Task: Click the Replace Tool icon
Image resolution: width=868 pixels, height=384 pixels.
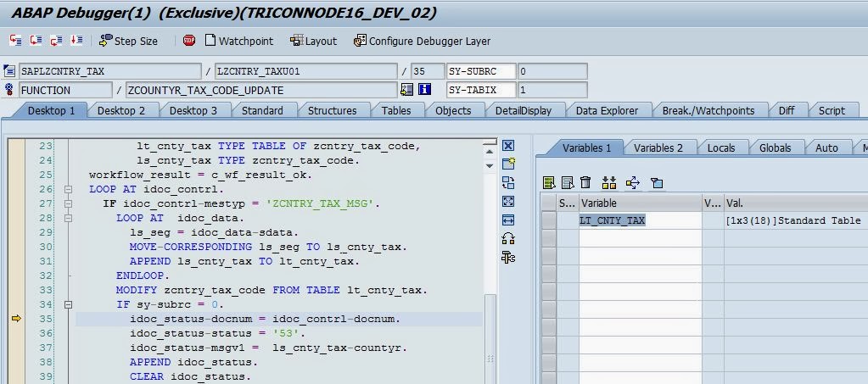Action: 508,182
